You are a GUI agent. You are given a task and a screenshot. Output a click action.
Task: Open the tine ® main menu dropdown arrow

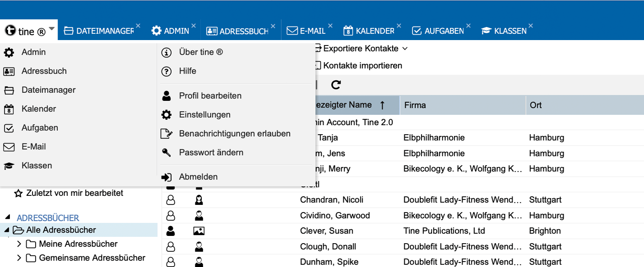tap(52, 29)
